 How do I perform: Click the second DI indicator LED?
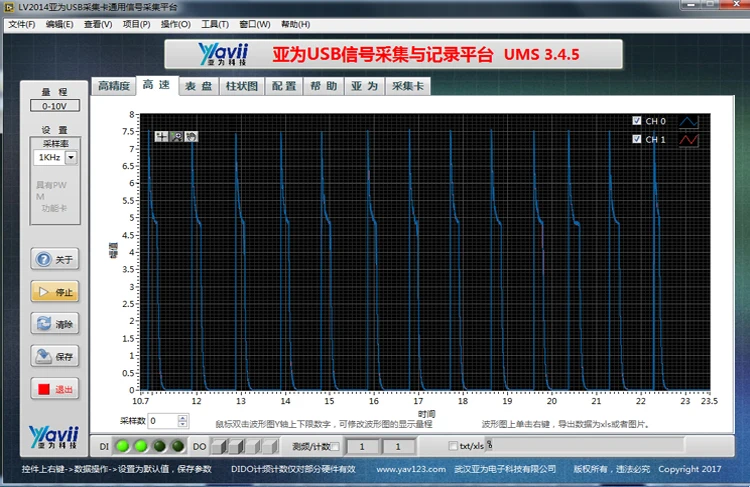click(x=141, y=446)
